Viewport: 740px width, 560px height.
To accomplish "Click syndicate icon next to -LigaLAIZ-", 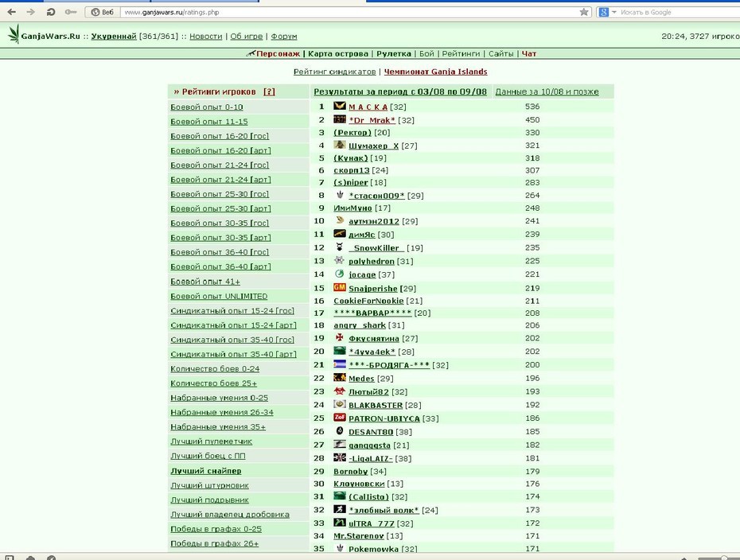I will (x=340, y=457).
